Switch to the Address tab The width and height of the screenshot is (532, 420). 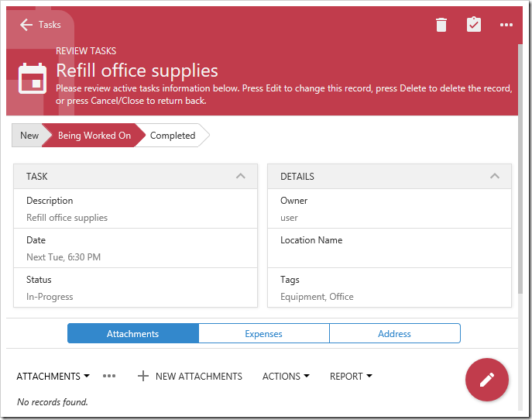(x=394, y=334)
